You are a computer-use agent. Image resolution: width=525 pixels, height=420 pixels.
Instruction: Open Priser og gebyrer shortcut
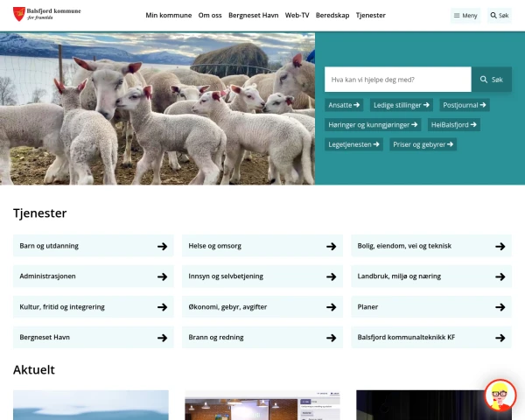point(423,144)
